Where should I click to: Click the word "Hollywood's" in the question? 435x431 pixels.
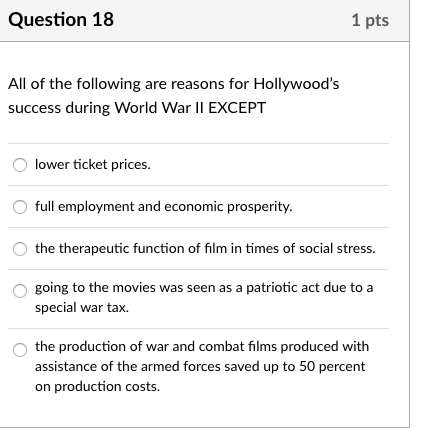point(296,84)
